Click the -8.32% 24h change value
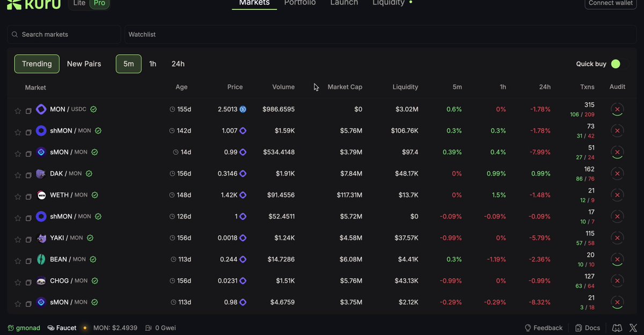Screen dimensions: 644x335 pyautogui.click(x=540, y=302)
